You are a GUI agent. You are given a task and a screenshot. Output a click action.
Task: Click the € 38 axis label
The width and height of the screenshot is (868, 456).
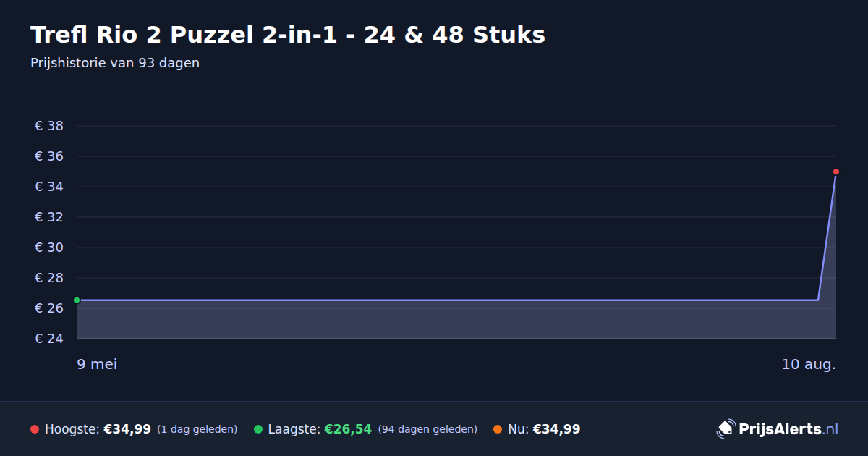coord(49,126)
